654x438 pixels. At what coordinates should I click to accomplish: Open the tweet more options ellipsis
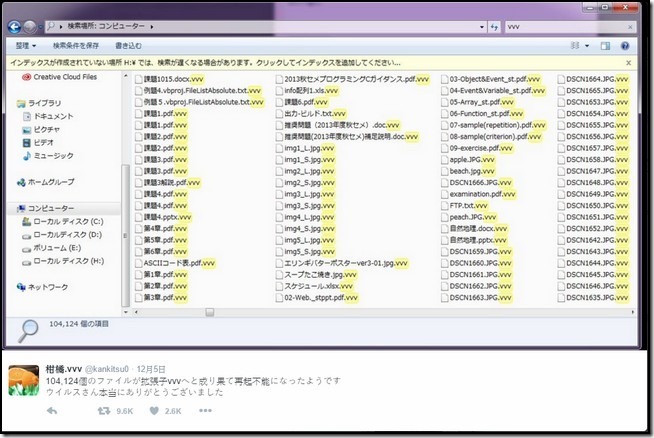click(x=205, y=410)
